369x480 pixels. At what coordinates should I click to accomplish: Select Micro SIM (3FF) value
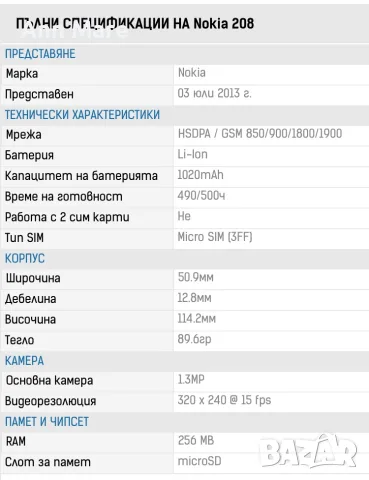215,237
